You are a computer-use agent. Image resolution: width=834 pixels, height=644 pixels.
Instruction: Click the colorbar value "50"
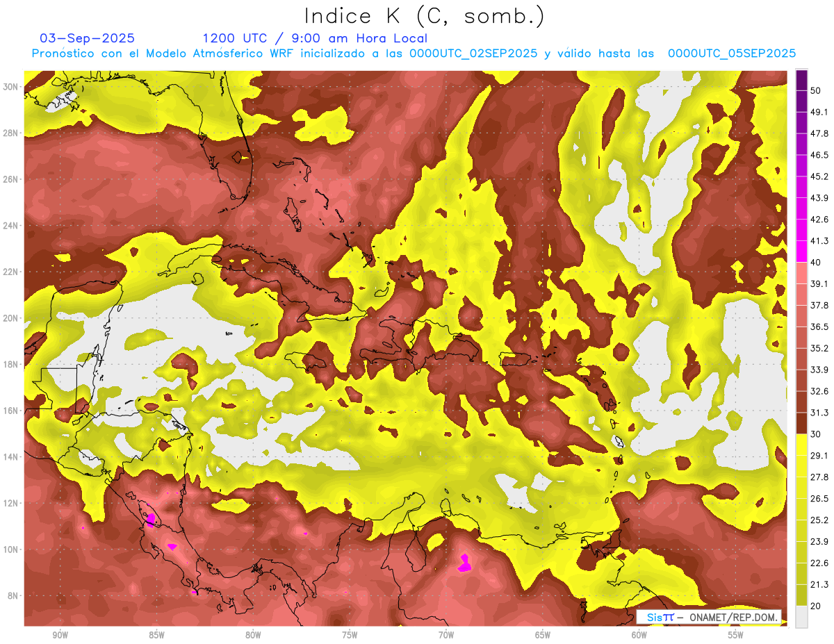[x=816, y=90]
